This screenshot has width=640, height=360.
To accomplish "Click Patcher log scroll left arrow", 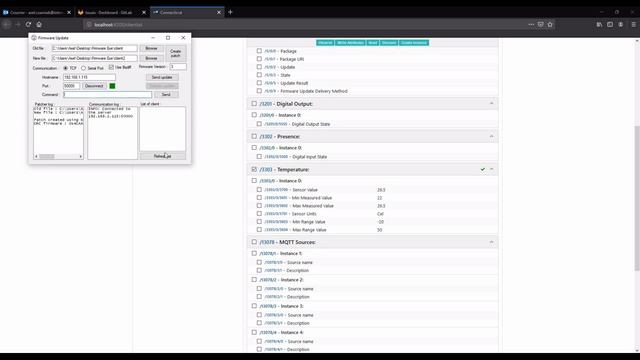I will [x=36, y=156].
